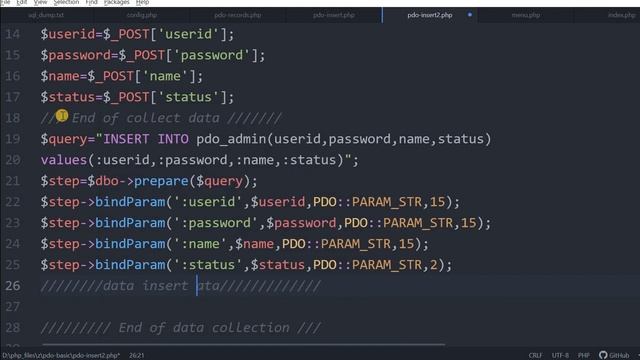
Task: Click 'End of data collection' comment
Action: click(180, 328)
